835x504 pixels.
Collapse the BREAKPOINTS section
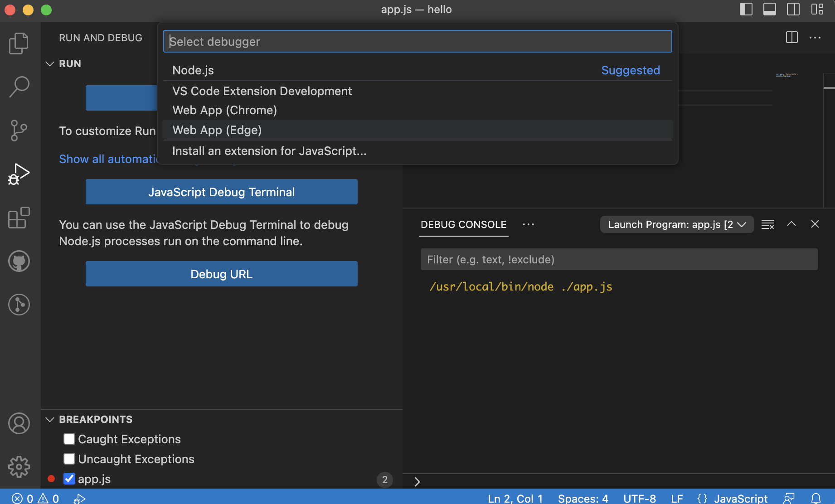coord(50,419)
